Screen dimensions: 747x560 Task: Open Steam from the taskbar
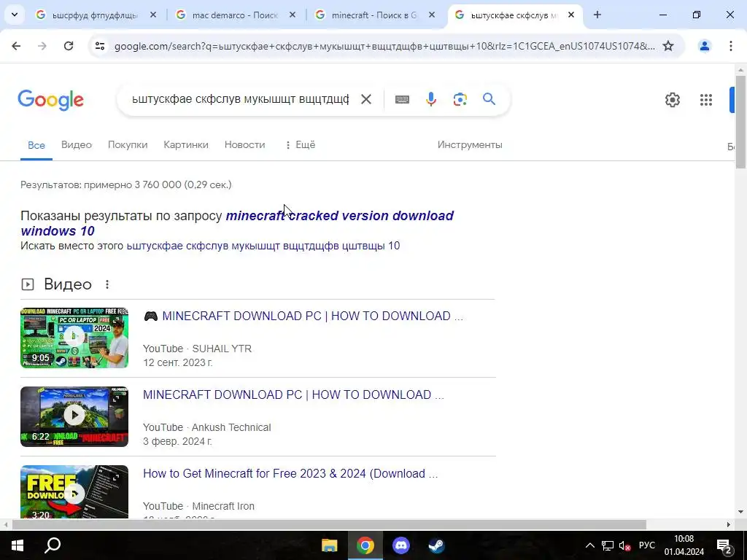[x=436, y=545]
